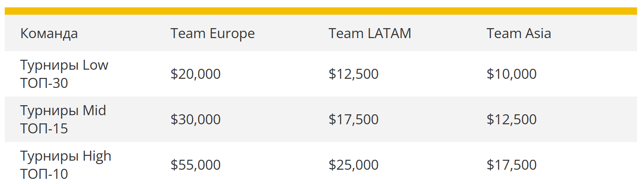Click the Team Asia column header
The image size is (644, 184).
coord(519,33)
